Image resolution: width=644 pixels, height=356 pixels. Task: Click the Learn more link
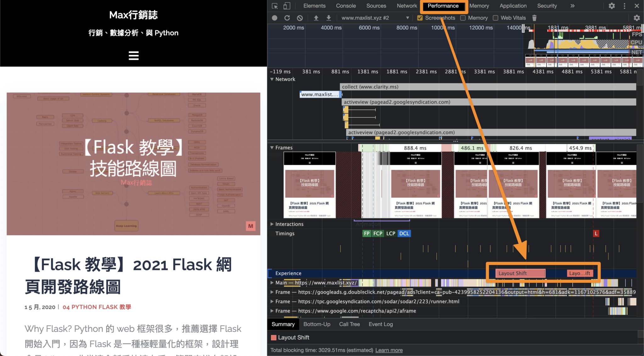click(389, 350)
